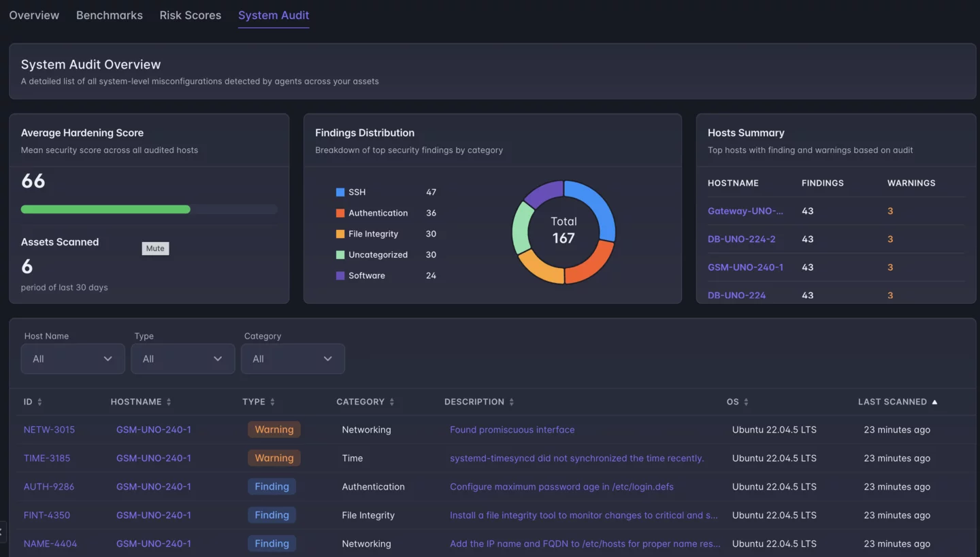Go to the Risk Scores tab
The image size is (980, 557).
[x=191, y=15]
